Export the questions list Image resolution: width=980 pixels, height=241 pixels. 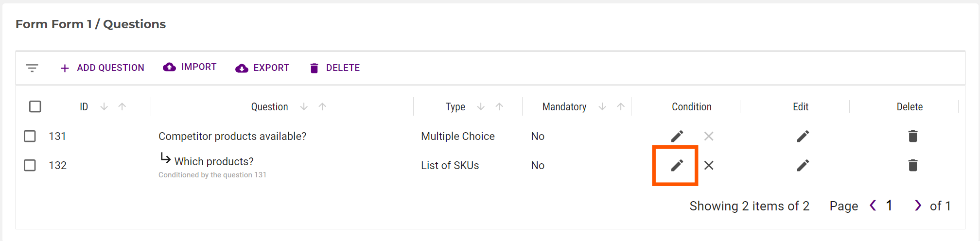[262, 68]
